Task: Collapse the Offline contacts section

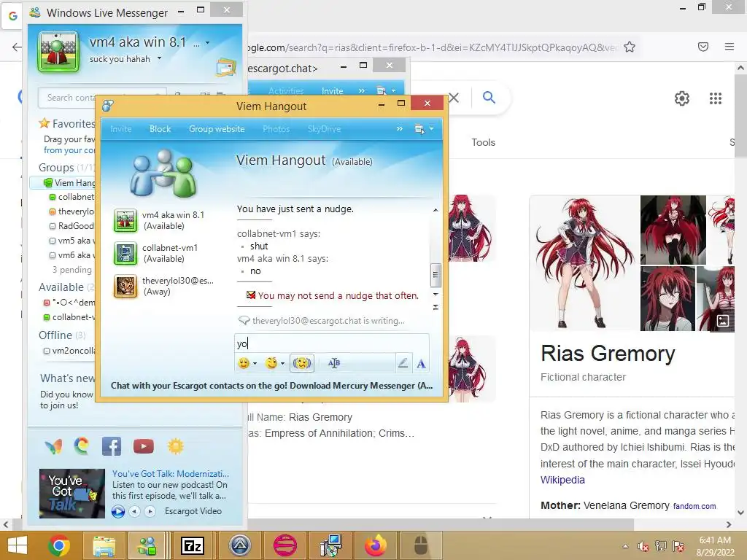Action: point(55,335)
